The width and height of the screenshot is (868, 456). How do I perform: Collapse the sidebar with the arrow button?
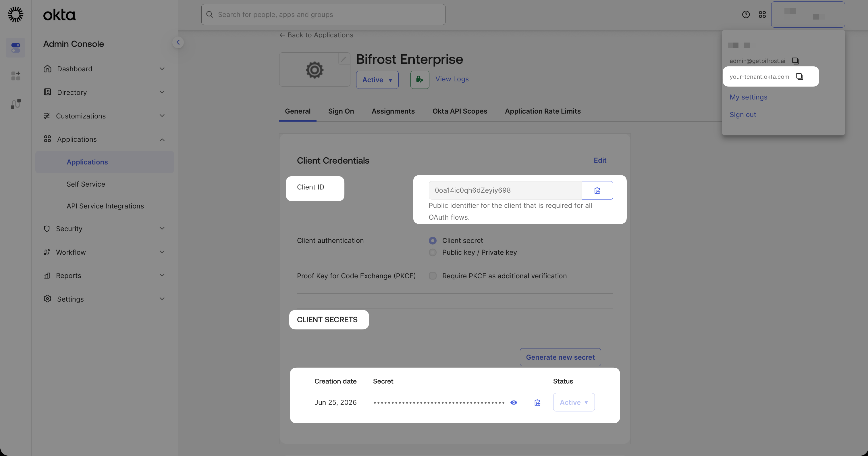178,43
